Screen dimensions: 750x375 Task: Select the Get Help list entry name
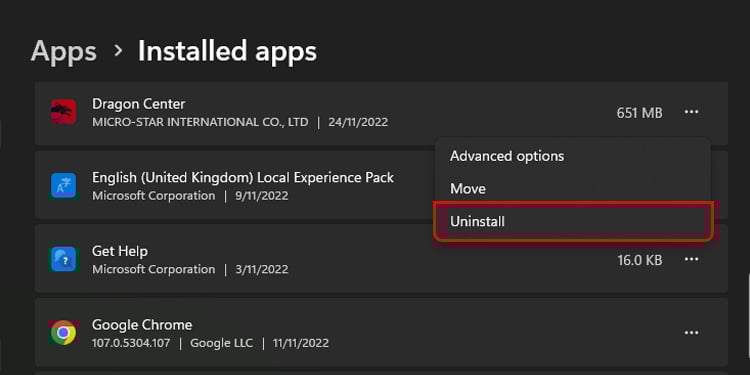click(x=120, y=251)
